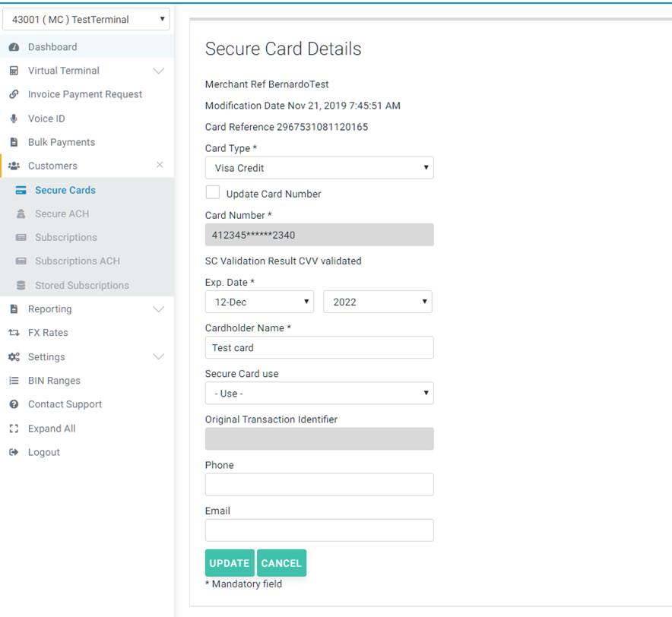This screenshot has width=672, height=617.
Task: Click the Voice ID microphone icon
Action: tap(14, 119)
